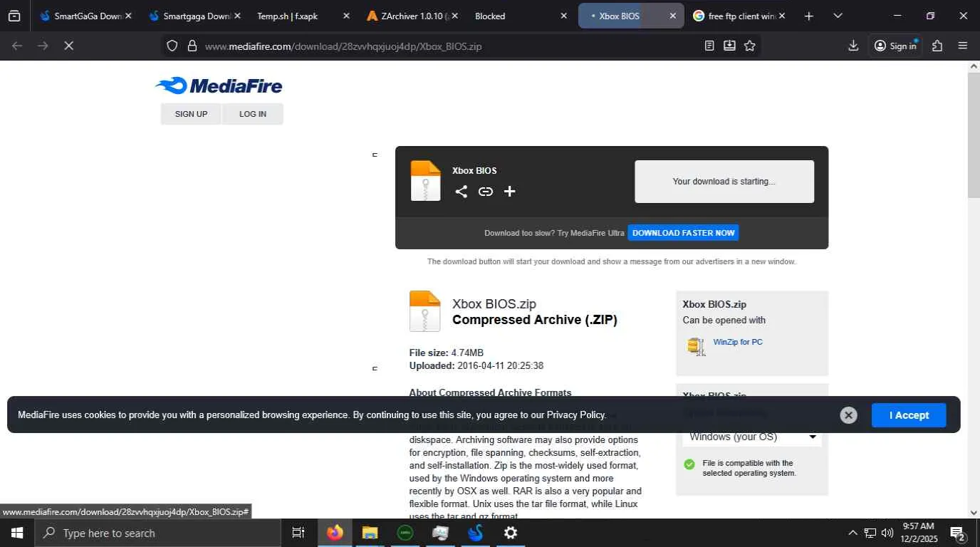The width and height of the screenshot is (980, 547).
Task: Click the plus icon under Xbox BIOS
Action: click(510, 191)
